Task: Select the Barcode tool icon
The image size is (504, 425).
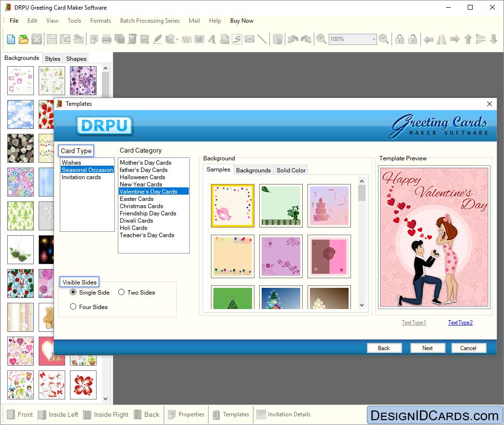Action: (x=199, y=39)
